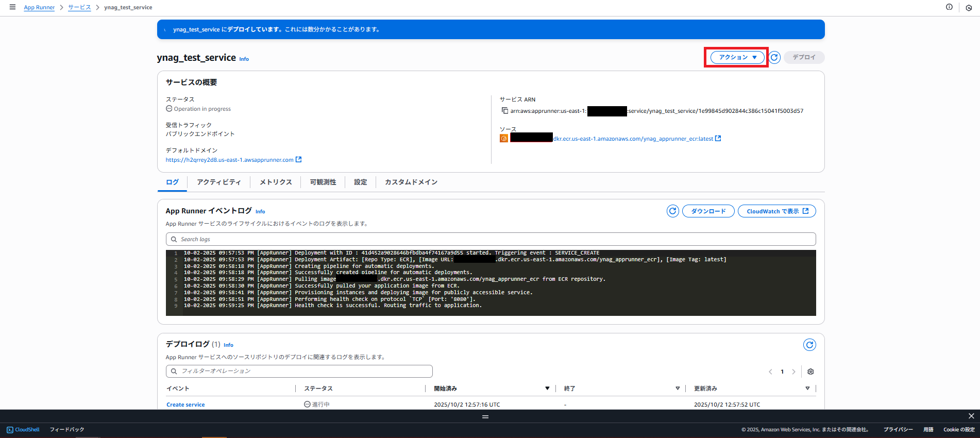Viewport: 980px width, 438px height.
Task: Open the サービス breadcrumb link
Action: click(x=79, y=8)
